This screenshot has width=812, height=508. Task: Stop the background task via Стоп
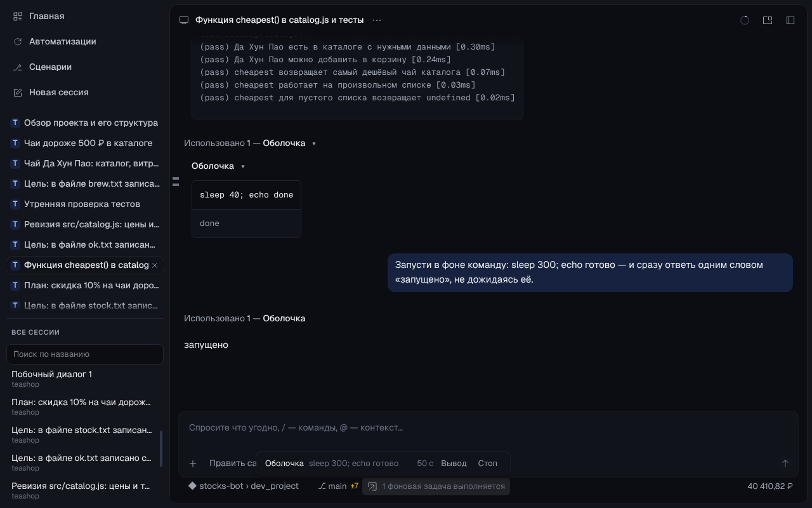[487, 464]
